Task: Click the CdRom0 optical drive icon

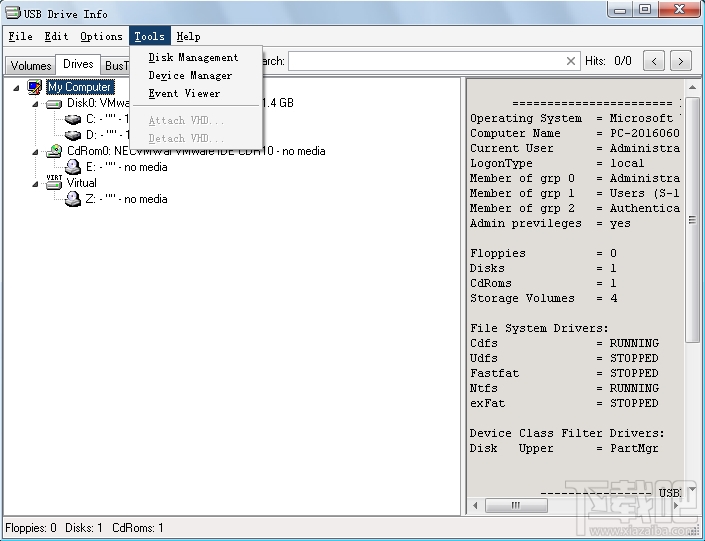Action: [54, 151]
